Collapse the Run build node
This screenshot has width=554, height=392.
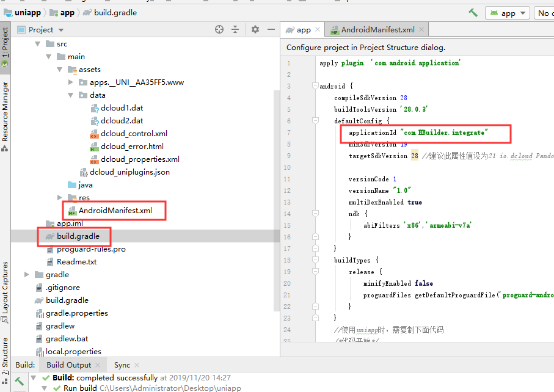[x=45, y=388]
